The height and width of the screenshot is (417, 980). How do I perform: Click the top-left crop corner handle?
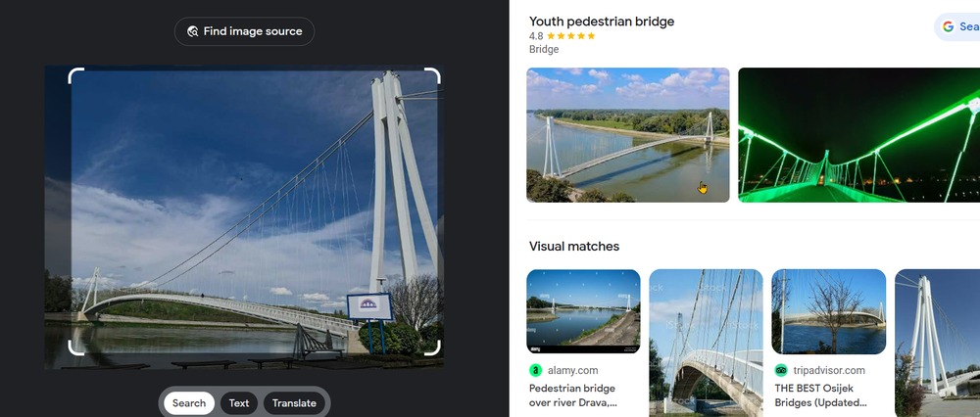75,76
